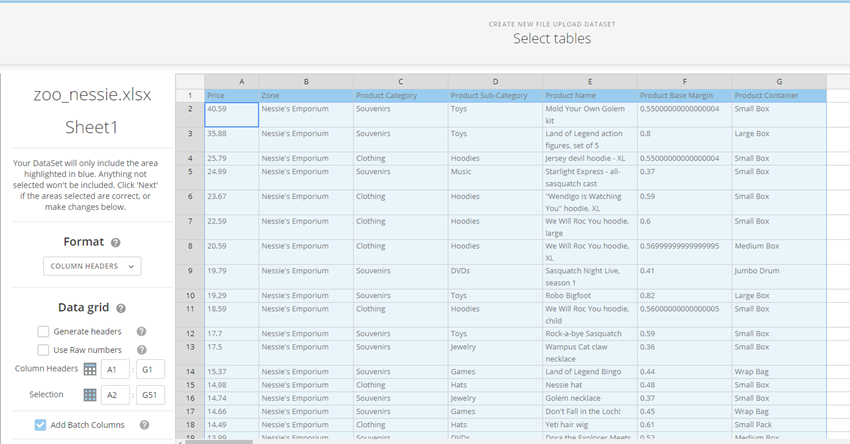
Task: Click the Column Headers grid selector icon
Action: point(89,369)
